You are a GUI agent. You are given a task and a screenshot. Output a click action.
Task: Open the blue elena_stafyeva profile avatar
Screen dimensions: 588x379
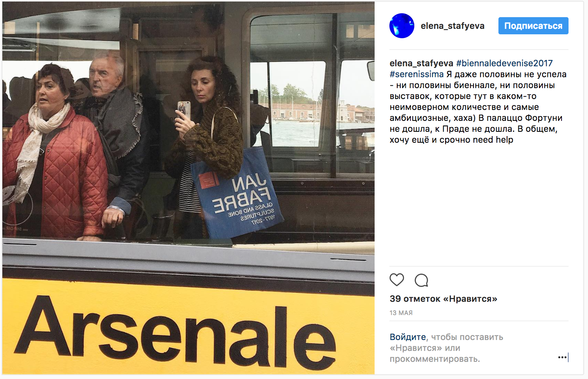402,26
